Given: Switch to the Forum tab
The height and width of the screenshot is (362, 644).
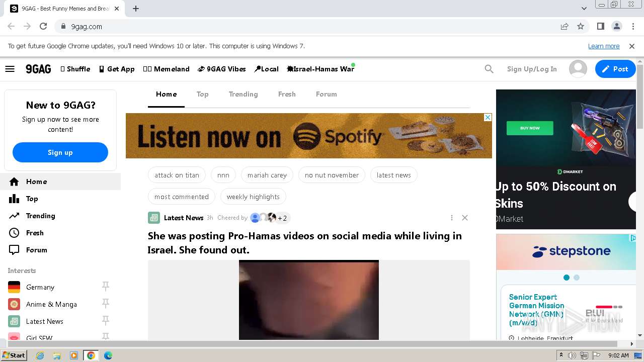Looking at the screenshot, I should [x=326, y=94].
